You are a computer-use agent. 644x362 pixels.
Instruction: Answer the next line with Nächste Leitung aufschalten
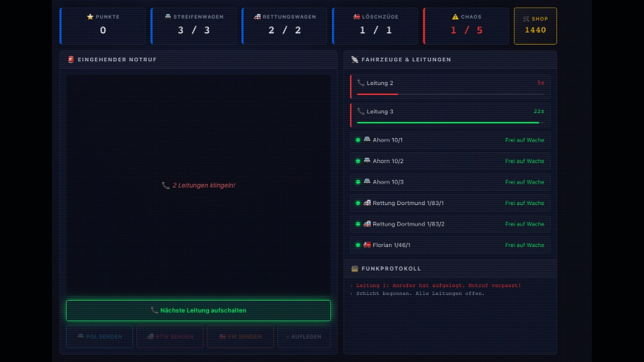(198, 310)
